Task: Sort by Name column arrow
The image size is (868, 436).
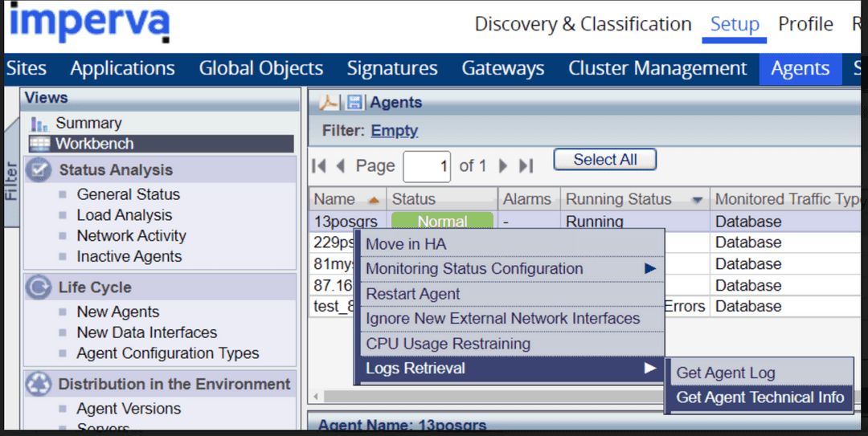Action: [x=373, y=200]
